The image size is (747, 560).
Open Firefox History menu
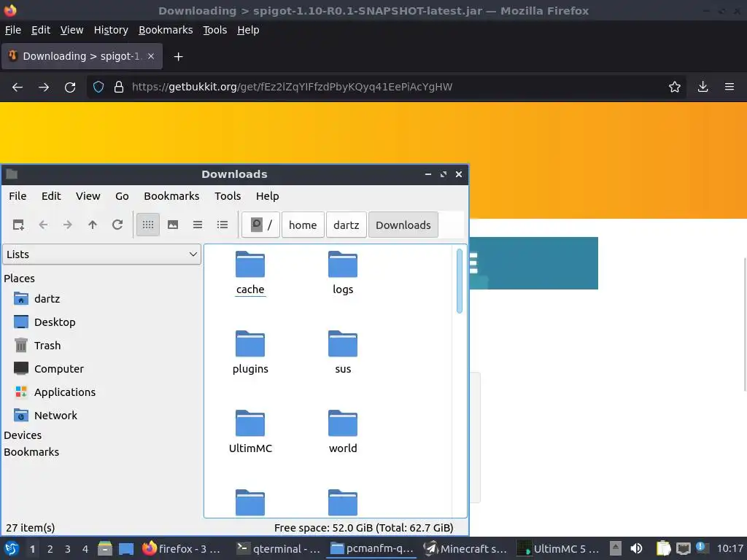tap(111, 30)
